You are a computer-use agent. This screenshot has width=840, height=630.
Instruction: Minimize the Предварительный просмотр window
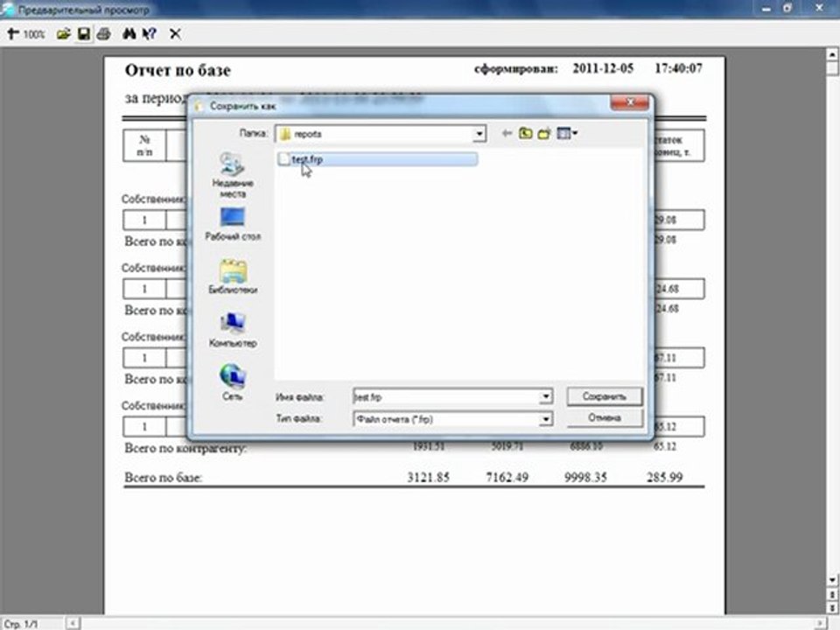pos(766,9)
